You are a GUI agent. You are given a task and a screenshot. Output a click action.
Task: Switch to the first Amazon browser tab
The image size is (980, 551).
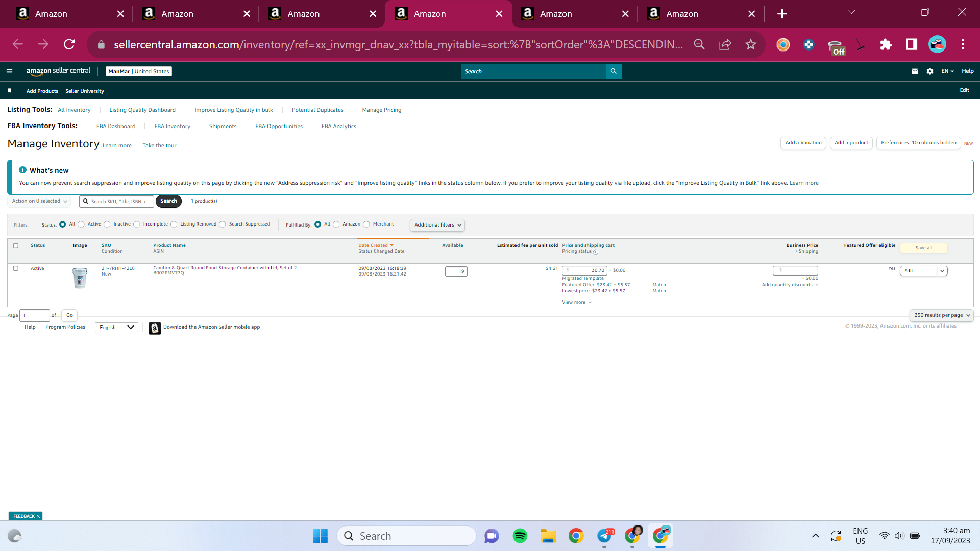(x=70, y=14)
